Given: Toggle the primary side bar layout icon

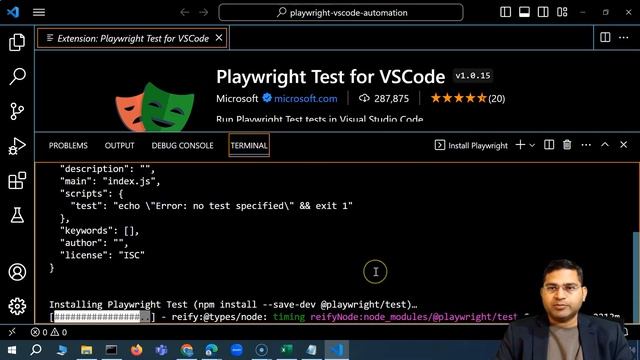Looking at the screenshot, I should coord(505,12).
